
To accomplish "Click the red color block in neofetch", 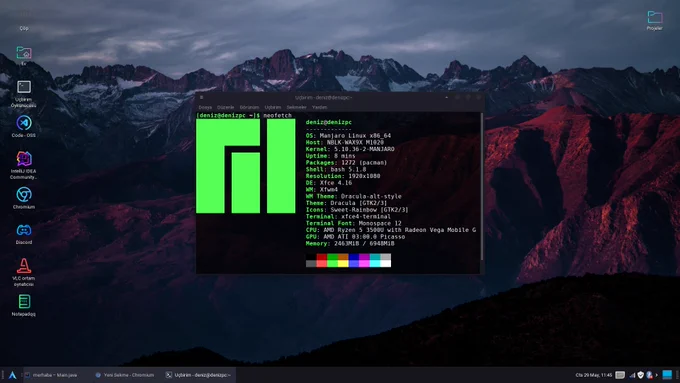I will tap(321, 257).
